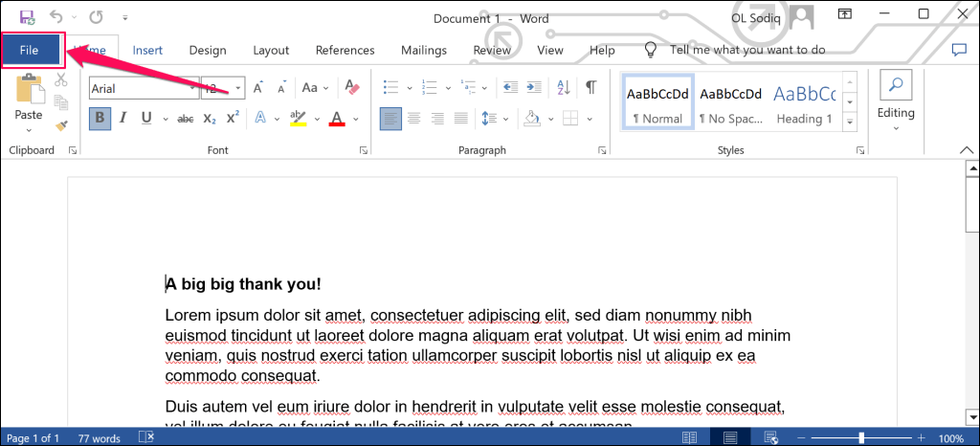Open the Comments speech bubble icon
980x446 pixels.
[x=959, y=51]
